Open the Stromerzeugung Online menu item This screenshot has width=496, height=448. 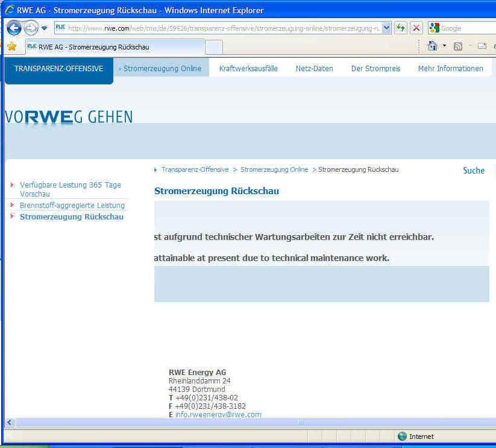click(162, 68)
